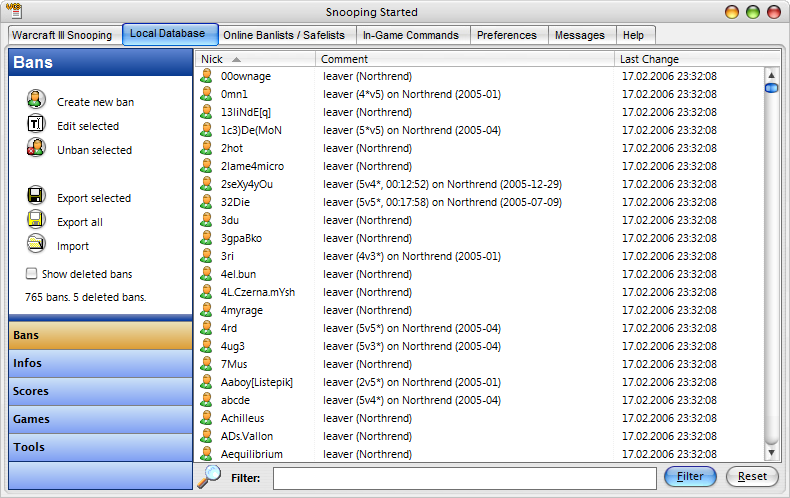Click user icon beside 3gpaBko
Image resolution: width=790 pixels, height=498 pixels.
pos(206,238)
